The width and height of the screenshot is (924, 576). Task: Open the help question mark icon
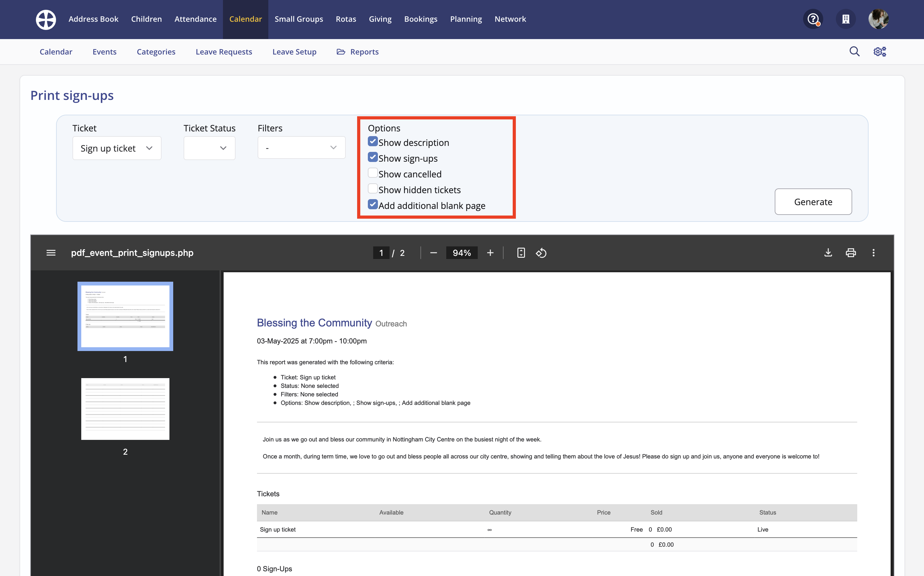click(x=813, y=19)
